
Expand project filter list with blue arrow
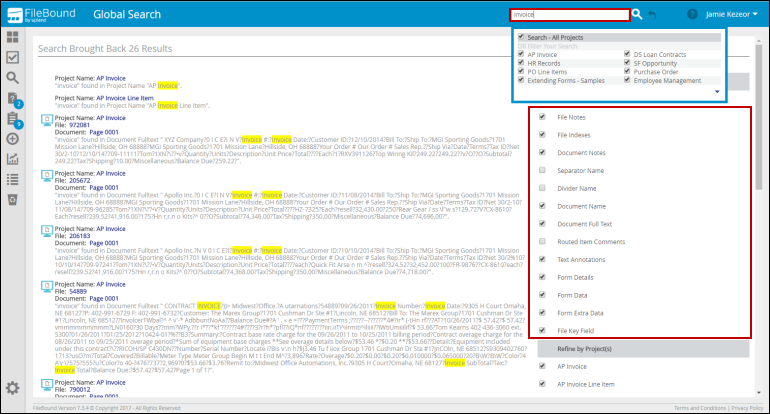tap(717, 92)
